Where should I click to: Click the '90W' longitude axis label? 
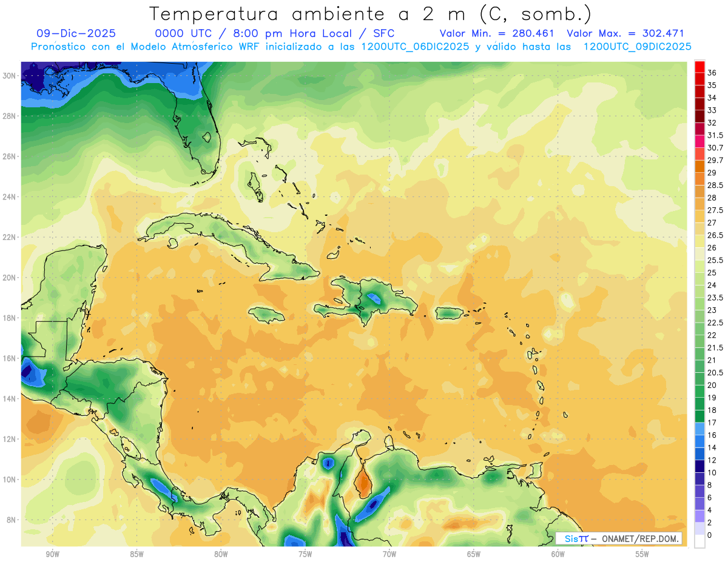click(52, 554)
